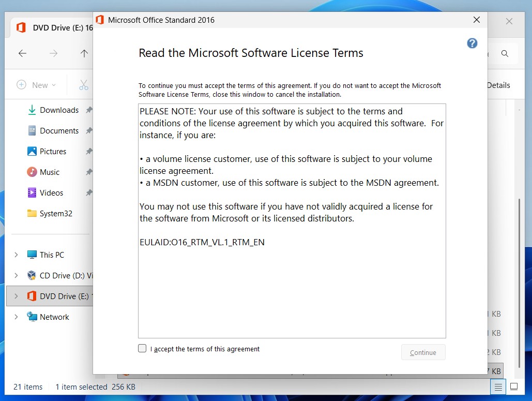532x401 pixels.
Task: Open the Pictures folder in the sidebar
Action: coord(53,151)
